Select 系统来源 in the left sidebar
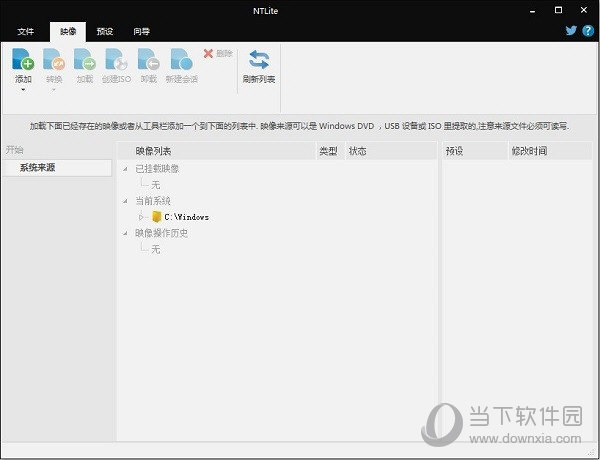This screenshot has height=460, width=600. [x=57, y=168]
